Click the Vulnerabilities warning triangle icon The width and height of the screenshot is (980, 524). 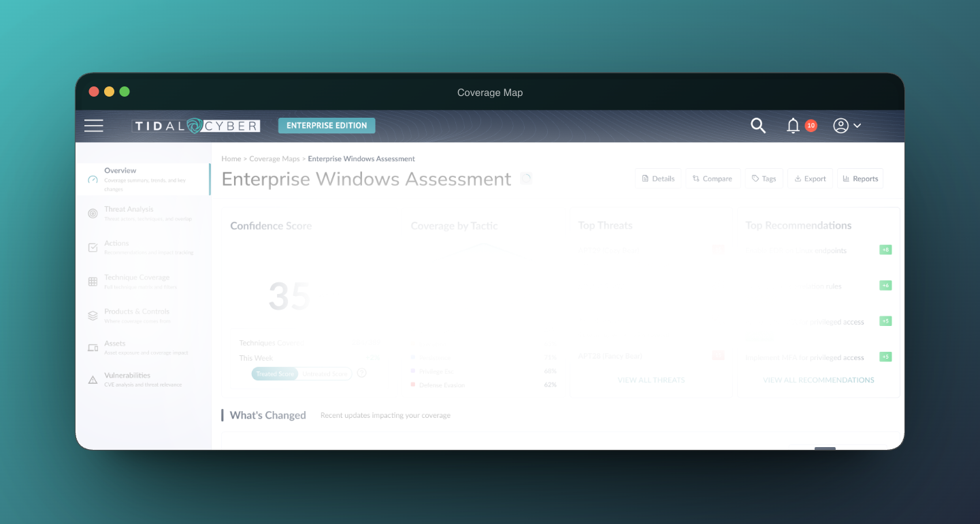tap(93, 380)
